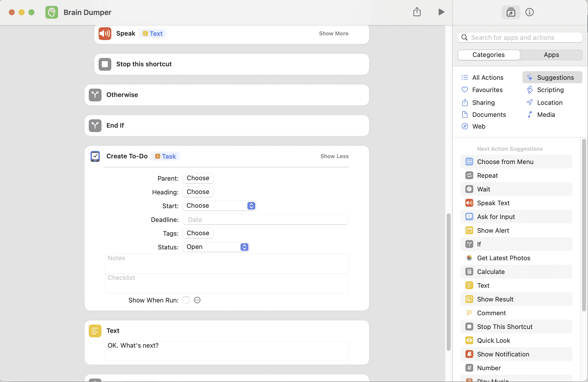
Task: Switch to the Categories tab
Action: pyautogui.click(x=488, y=55)
